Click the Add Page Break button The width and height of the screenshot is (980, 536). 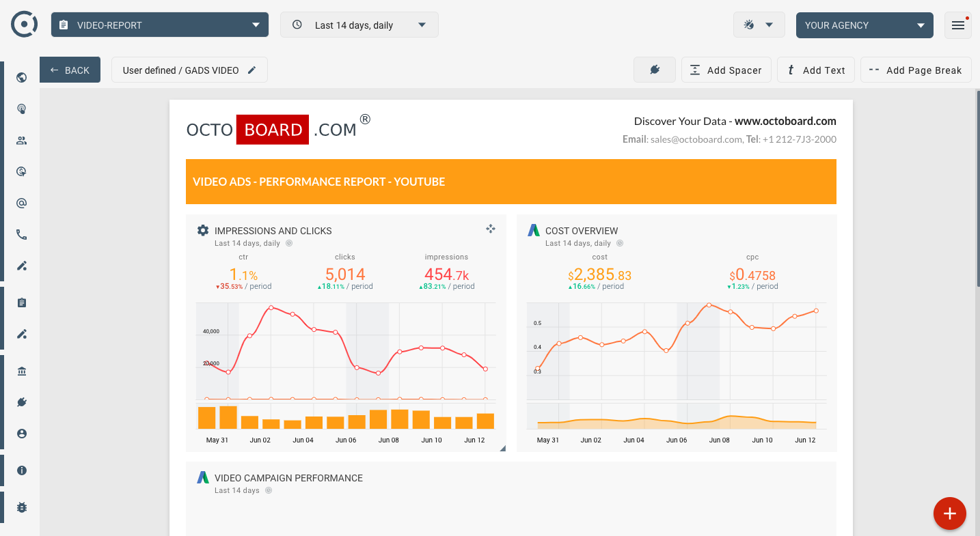click(916, 70)
